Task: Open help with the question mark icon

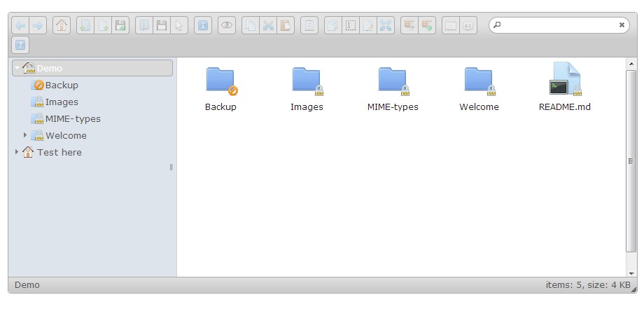Action: click(21, 46)
